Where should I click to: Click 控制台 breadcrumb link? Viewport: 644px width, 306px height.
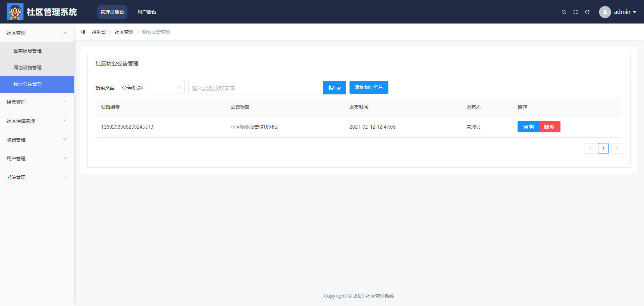pyautogui.click(x=99, y=32)
